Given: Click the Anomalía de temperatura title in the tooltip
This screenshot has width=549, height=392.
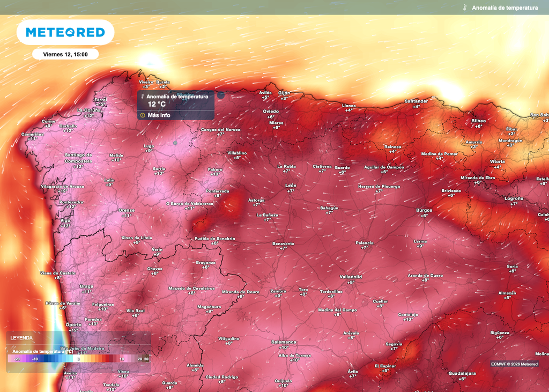Looking at the screenshot, I should [177, 97].
